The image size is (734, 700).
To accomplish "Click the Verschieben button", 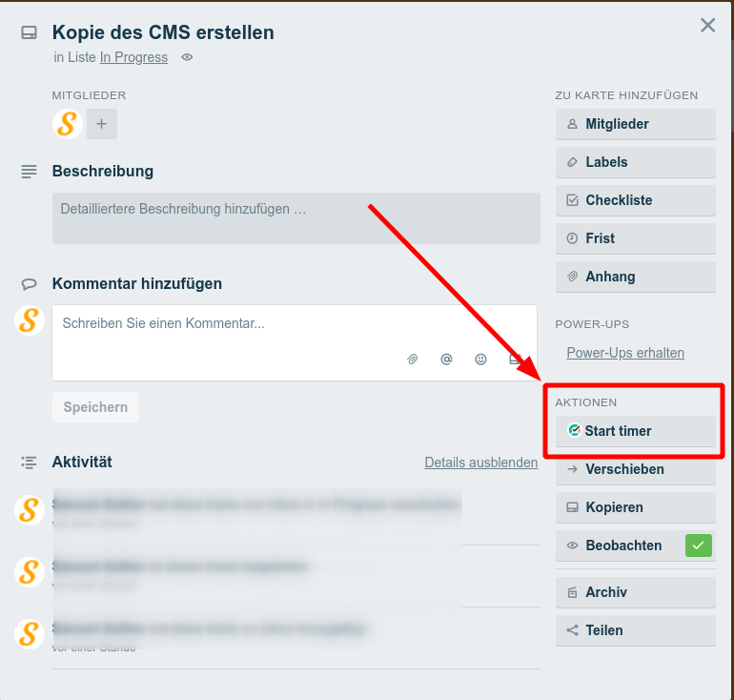I will [635, 469].
